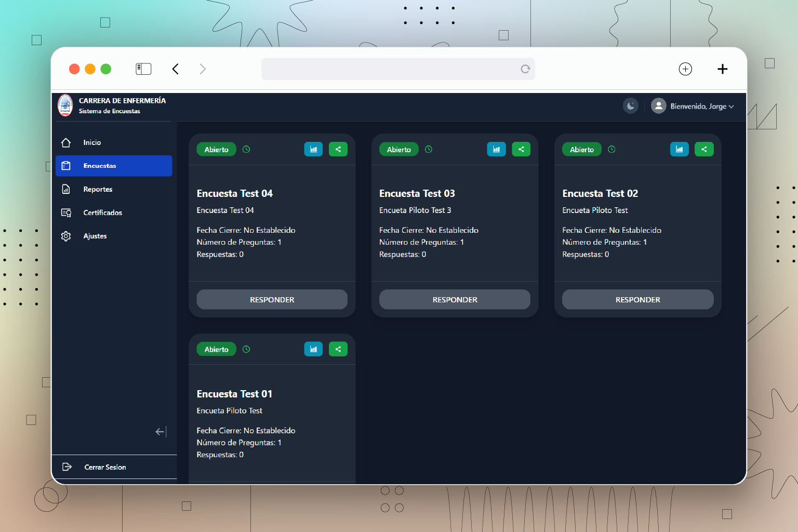Open the Reportes section
The image size is (798, 532).
point(98,189)
